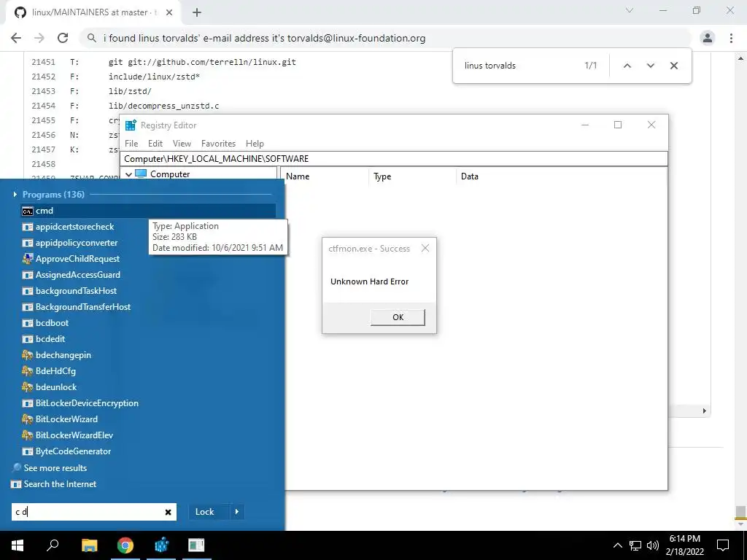Open the taskbar clock and date
This screenshot has height=560, width=747.
coord(684,545)
